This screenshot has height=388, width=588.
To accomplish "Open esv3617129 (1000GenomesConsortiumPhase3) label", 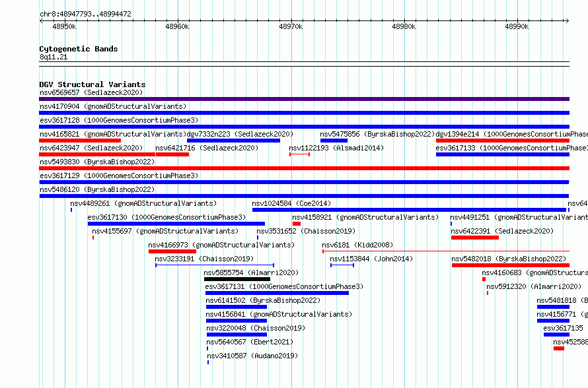I will (x=119, y=176).
